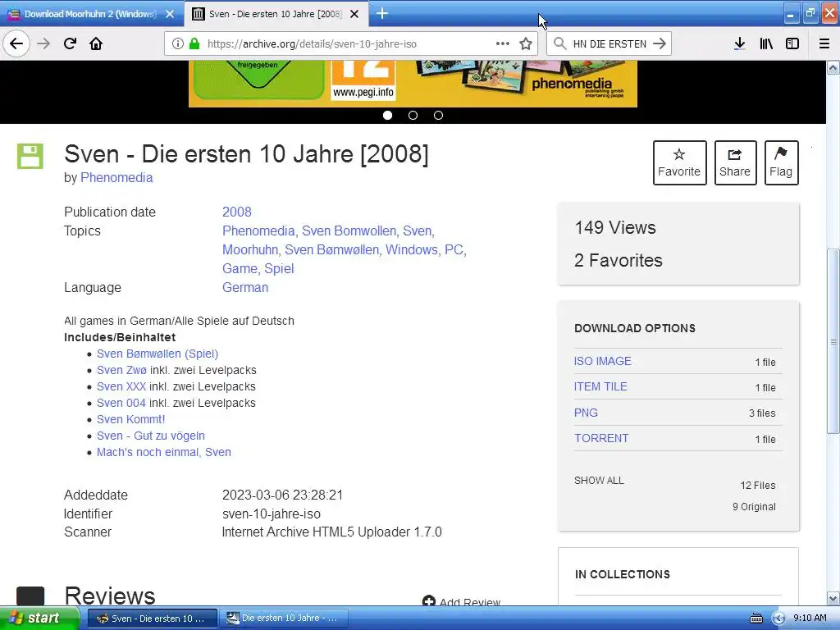Select the third carousel dot
The width and height of the screenshot is (840, 630).
pos(438,115)
